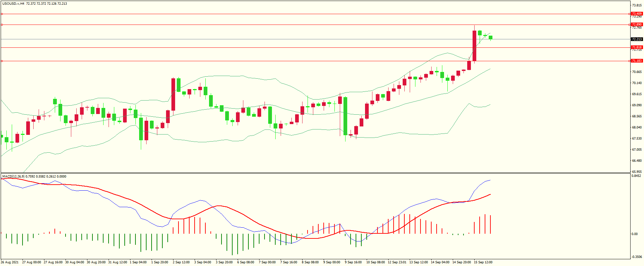The height and width of the screenshot is (266, 644).
Task: Click the 70.140 price scale value
Action: tap(637, 83)
